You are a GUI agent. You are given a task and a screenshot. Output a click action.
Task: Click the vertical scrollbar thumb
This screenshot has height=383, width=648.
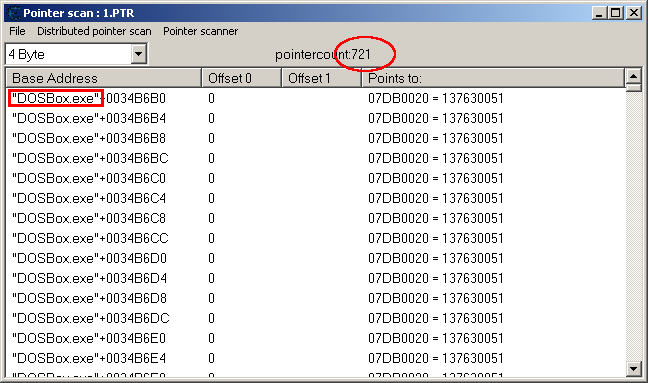(x=634, y=88)
